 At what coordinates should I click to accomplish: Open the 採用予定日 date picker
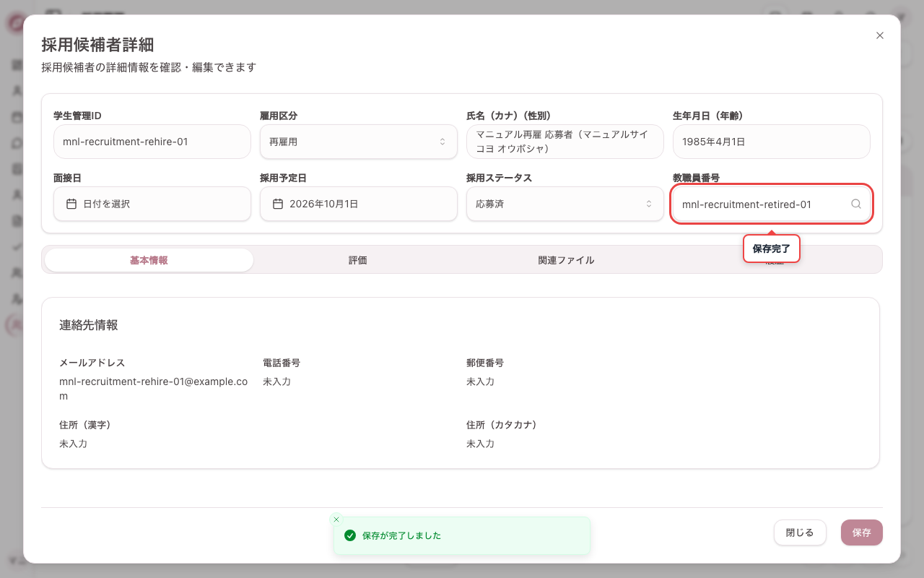[x=358, y=204]
